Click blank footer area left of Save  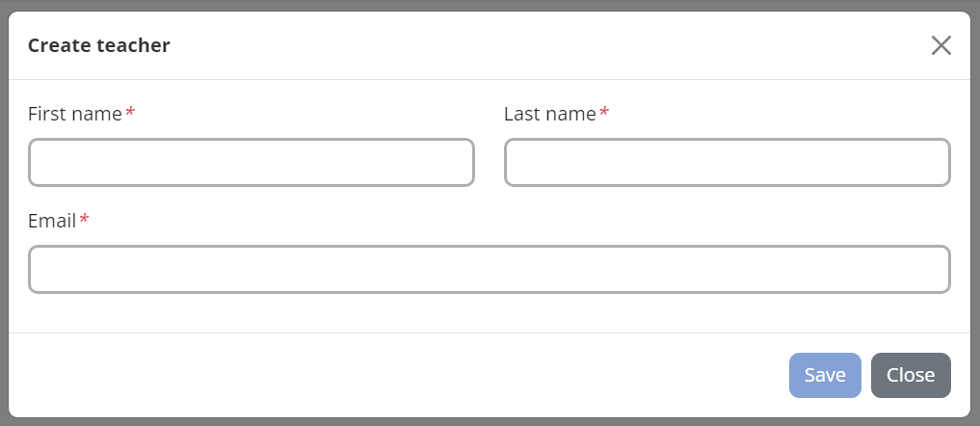point(385,375)
